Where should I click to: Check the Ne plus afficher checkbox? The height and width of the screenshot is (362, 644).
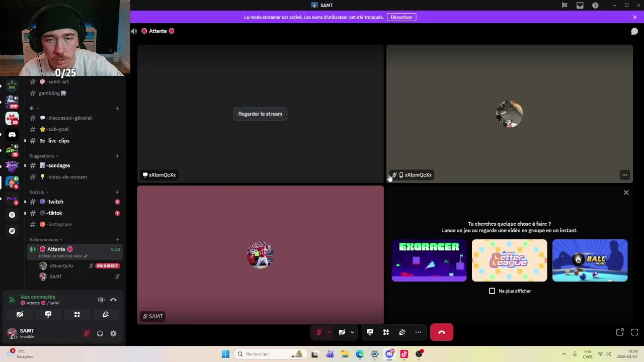coord(492,291)
